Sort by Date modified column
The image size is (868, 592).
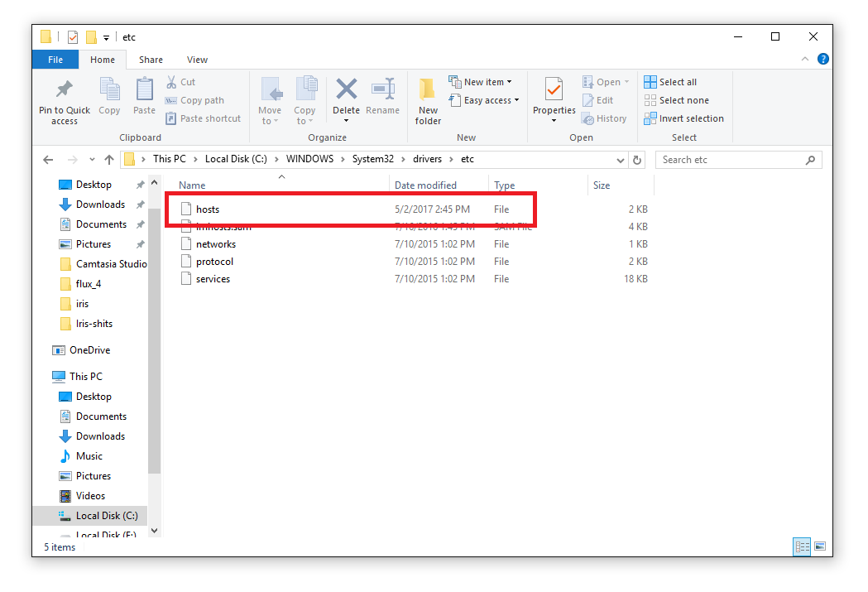[x=425, y=185]
